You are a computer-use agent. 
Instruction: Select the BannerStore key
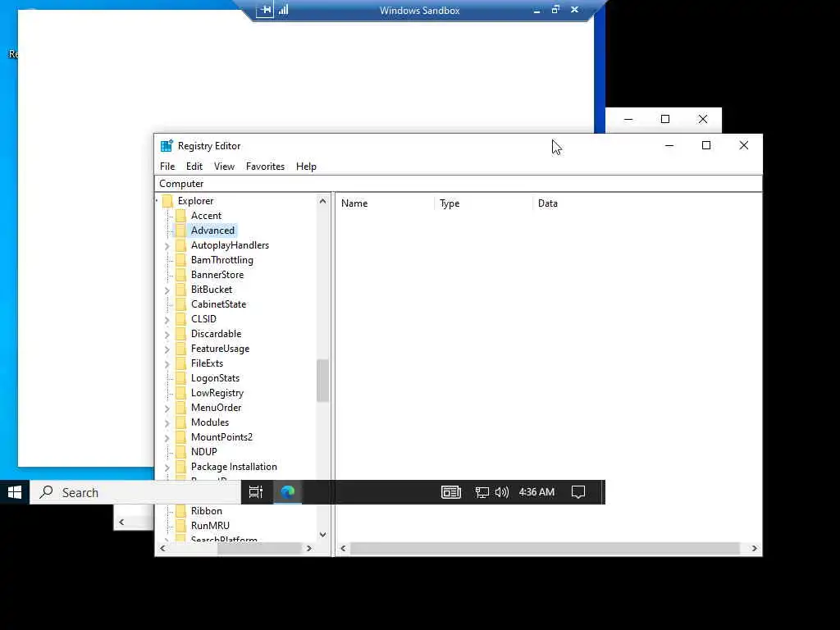(x=217, y=275)
